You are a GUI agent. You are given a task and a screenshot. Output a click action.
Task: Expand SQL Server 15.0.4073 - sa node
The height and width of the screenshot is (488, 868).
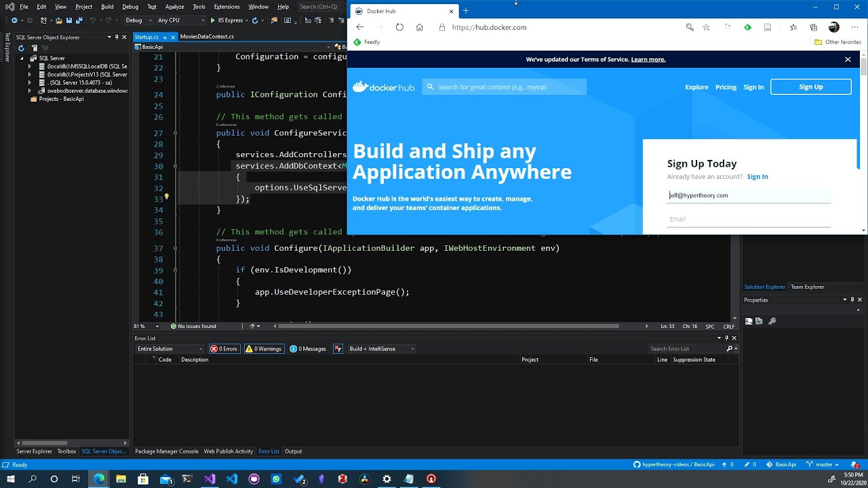(30, 83)
